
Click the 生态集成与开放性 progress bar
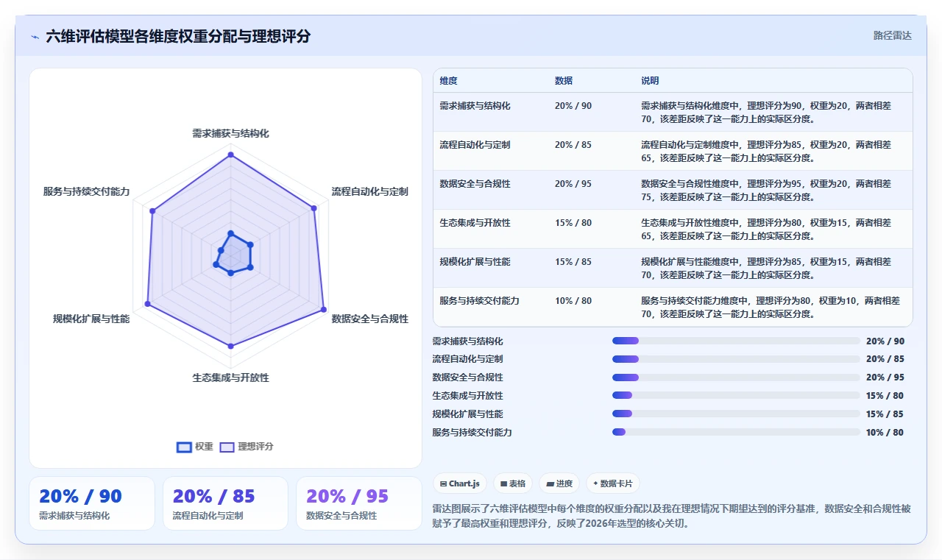pyautogui.click(x=736, y=395)
